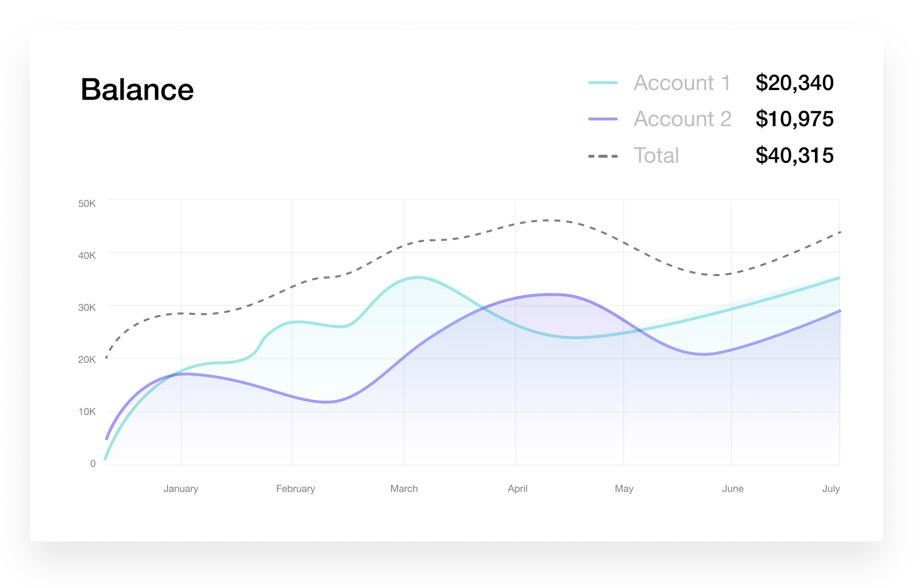
Task: Click the $40,315 total value
Action: pos(794,155)
